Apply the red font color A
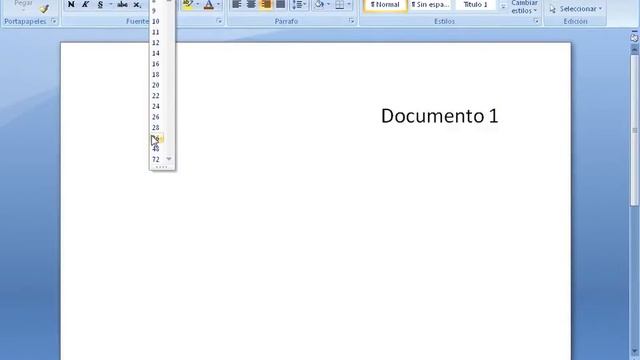640x360 pixels. 209,4
